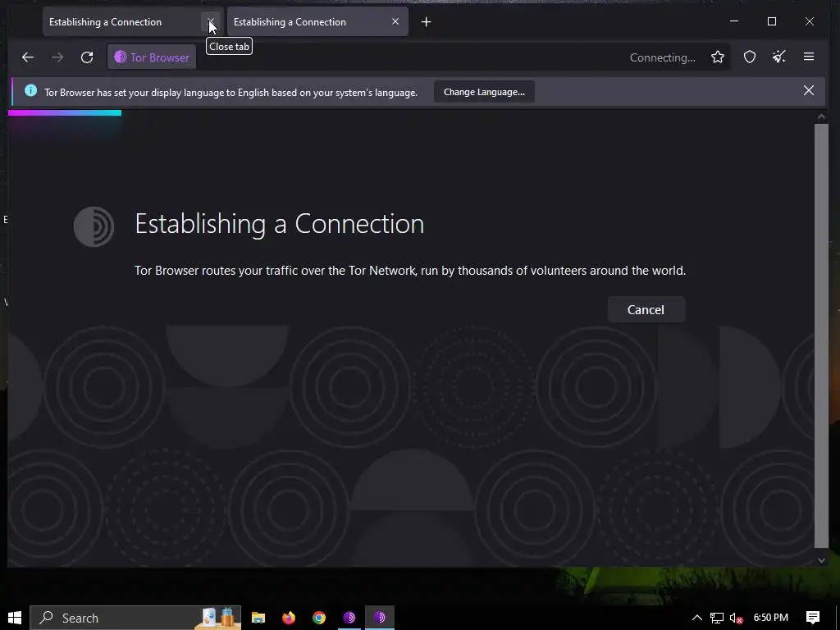Click the network tray icon
The width and height of the screenshot is (840, 630).
click(717, 618)
